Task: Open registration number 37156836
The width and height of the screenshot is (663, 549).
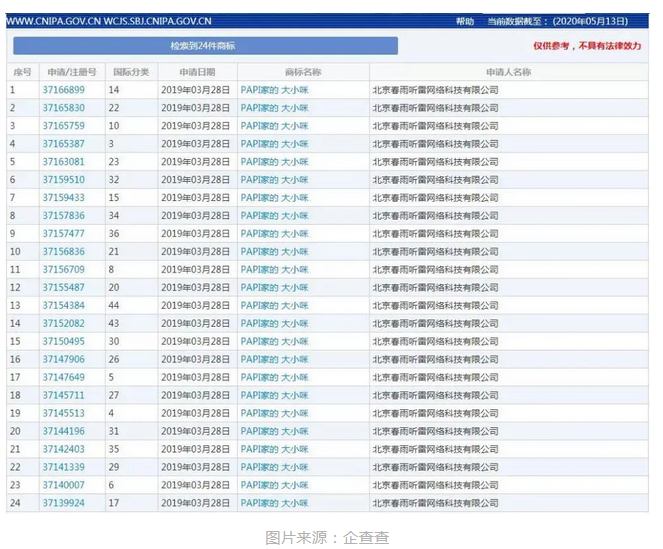Action: click(63, 252)
